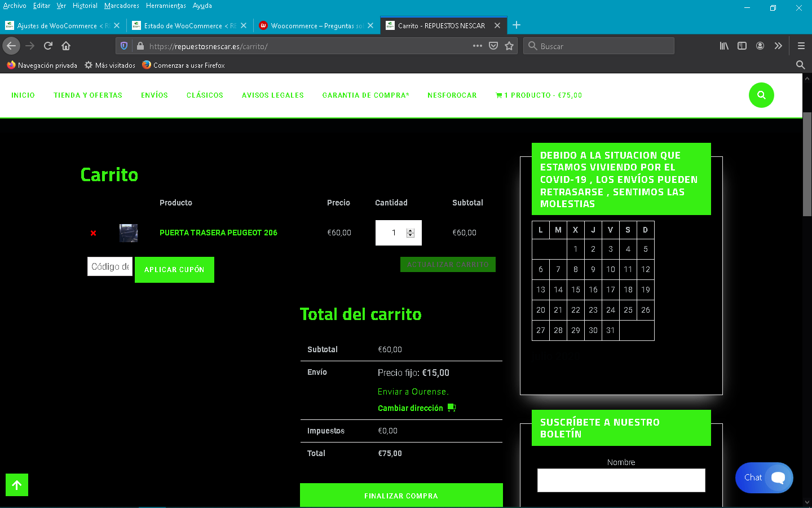This screenshot has height=508, width=812.
Task: View site security padlock information
Action: pos(140,46)
